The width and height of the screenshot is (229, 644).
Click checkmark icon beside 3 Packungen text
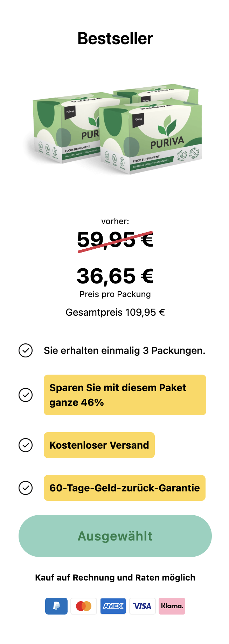26,350
